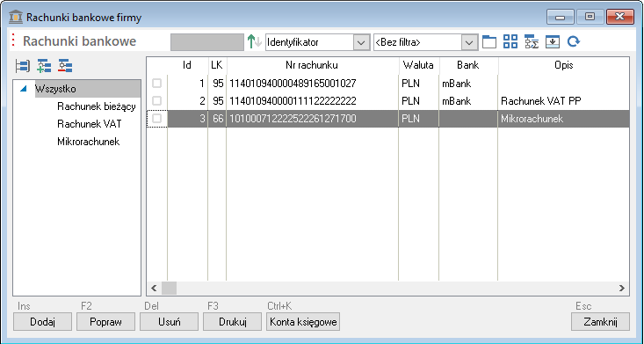
Task: Select account number 10100071222522261271700
Action: 293,119
